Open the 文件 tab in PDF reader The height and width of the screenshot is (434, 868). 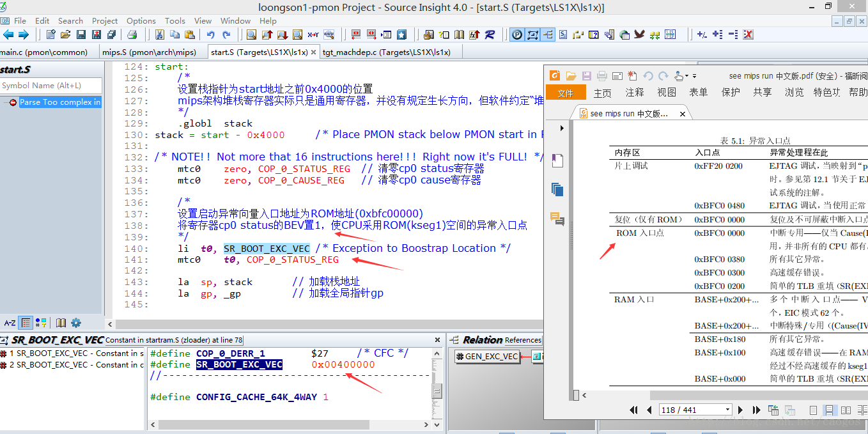(x=566, y=93)
